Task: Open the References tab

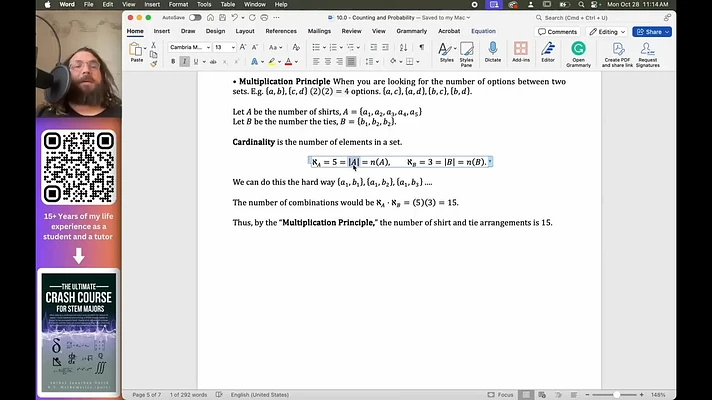Action: click(x=281, y=31)
